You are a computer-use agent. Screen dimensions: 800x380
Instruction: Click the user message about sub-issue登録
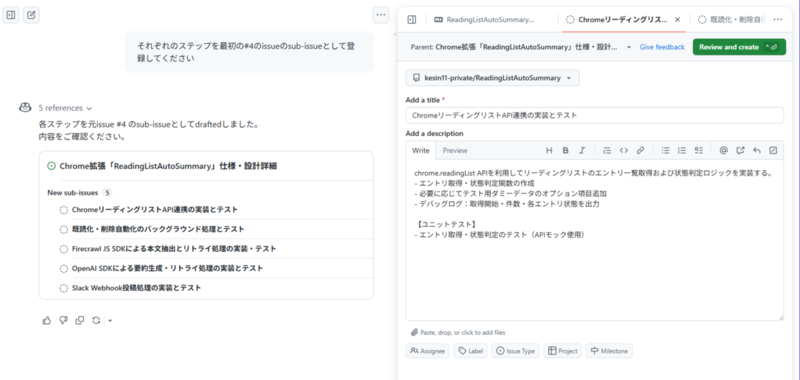tap(249, 52)
